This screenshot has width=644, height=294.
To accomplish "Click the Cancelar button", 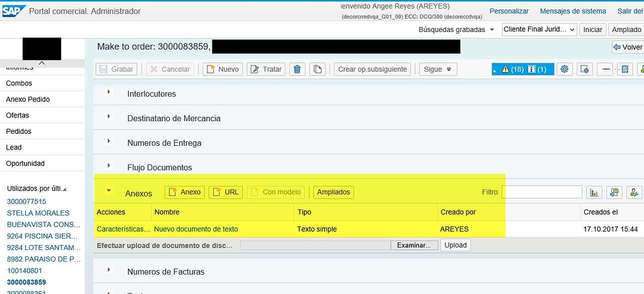I will (x=170, y=69).
